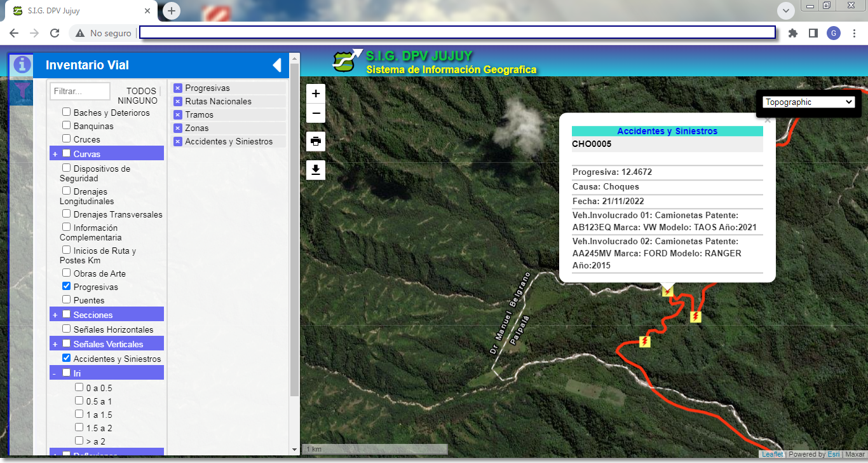Open the Topographic basemap dropdown
Screen dimensions: 868x463
pos(809,102)
